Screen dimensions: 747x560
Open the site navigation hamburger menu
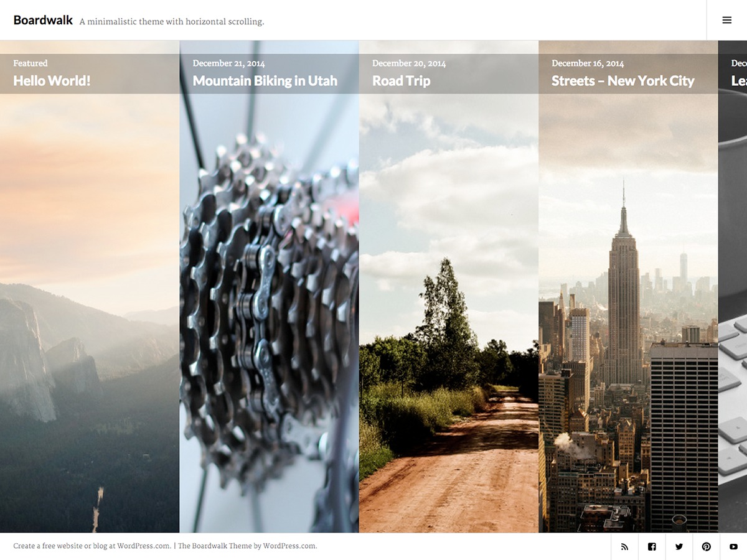point(726,19)
